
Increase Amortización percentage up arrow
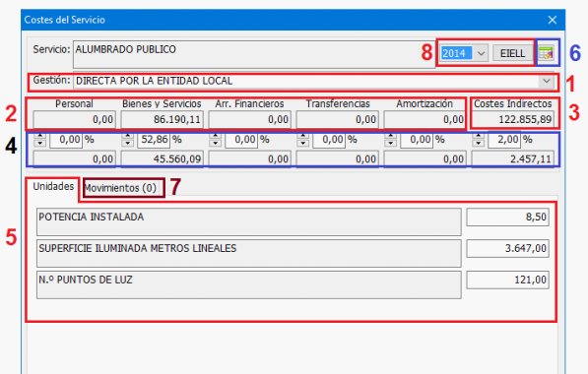coord(390,136)
